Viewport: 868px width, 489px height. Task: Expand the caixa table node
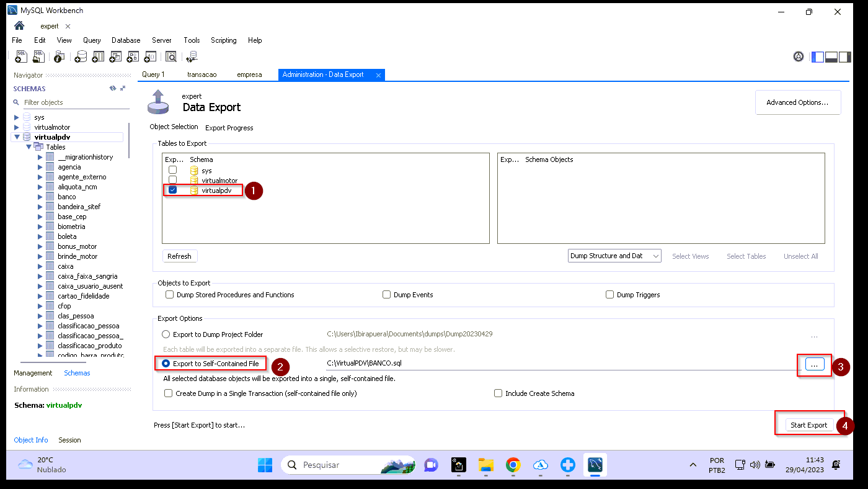(x=40, y=266)
